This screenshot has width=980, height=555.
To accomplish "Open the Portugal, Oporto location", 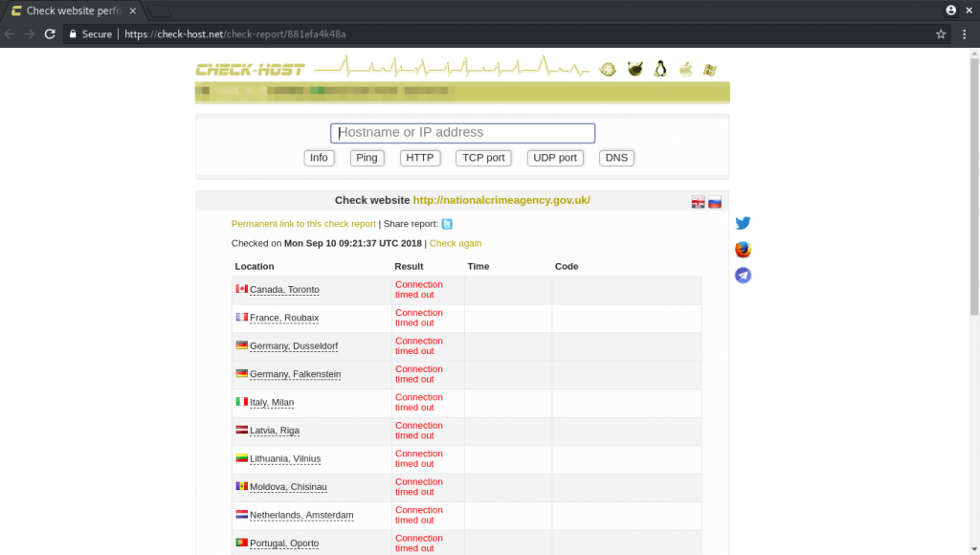I will pyautogui.click(x=284, y=544).
